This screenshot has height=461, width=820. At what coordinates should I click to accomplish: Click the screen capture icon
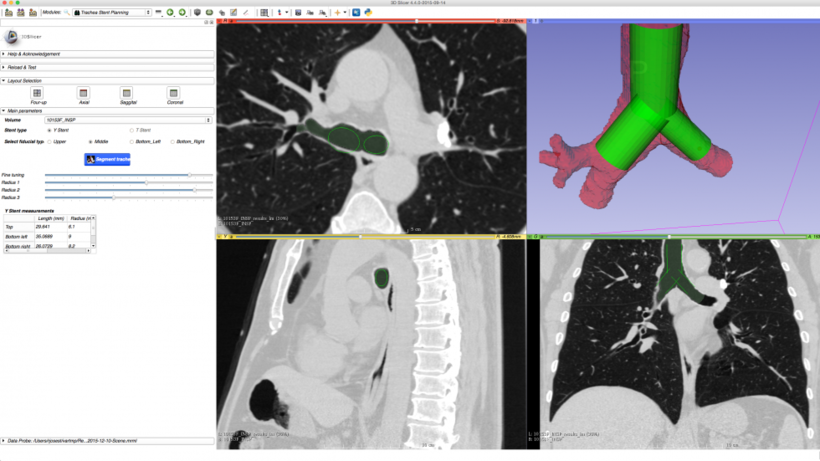[298, 12]
